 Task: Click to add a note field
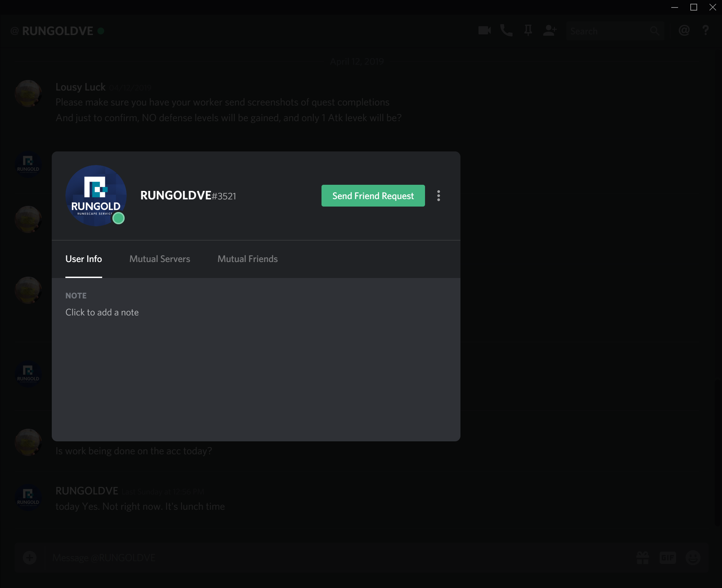pos(102,312)
